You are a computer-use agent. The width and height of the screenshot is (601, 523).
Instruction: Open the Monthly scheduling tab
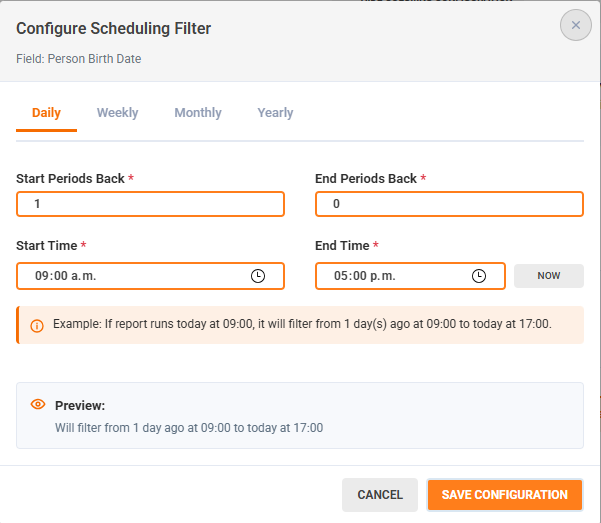[x=198, y=113]
